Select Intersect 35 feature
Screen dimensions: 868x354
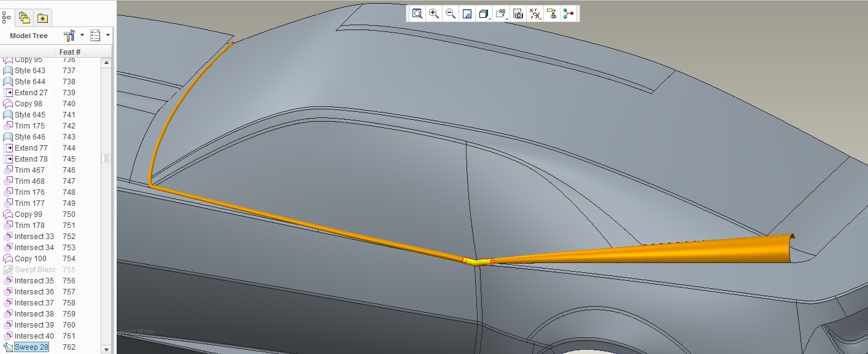pyautogui.click(x=34, y=281)
